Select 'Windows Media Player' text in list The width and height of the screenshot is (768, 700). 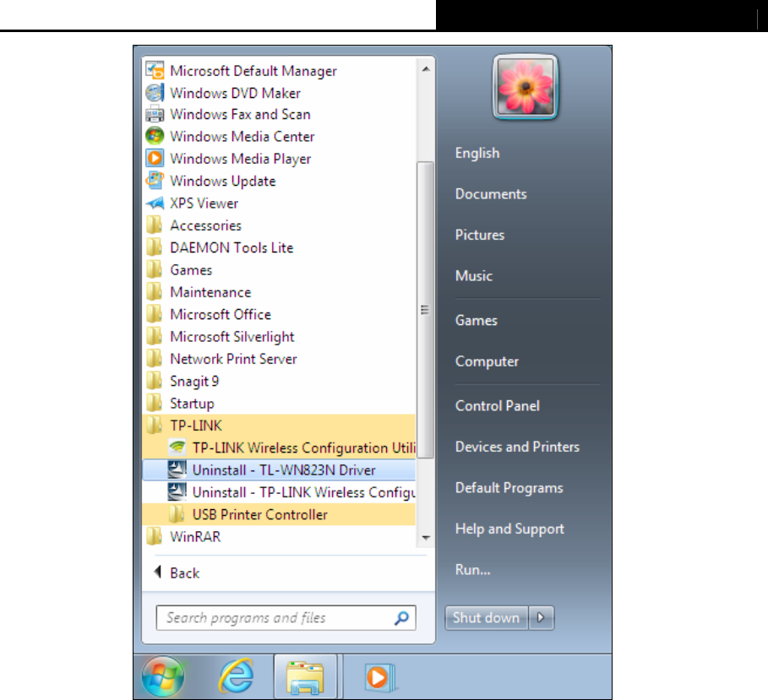(x=241, y=159)
